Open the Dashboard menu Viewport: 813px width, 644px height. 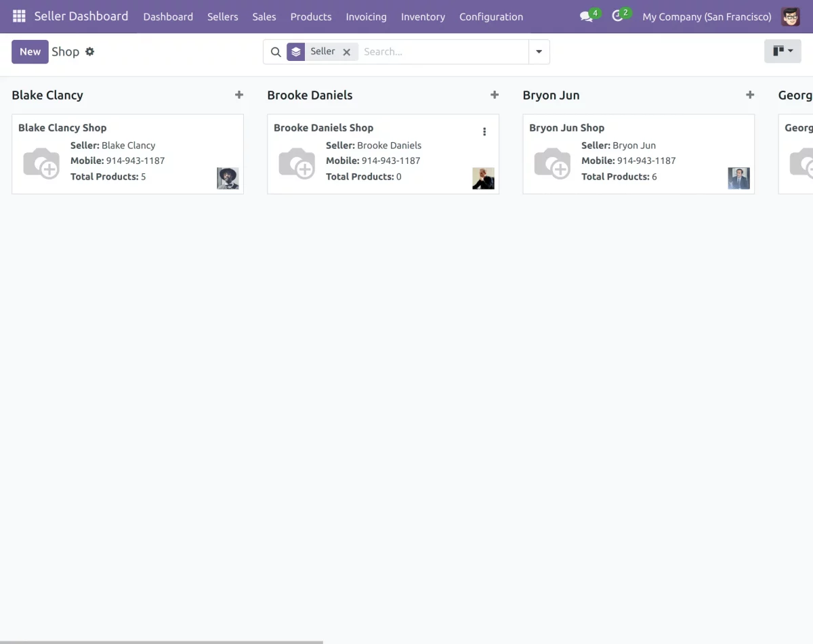coord(168,17)
